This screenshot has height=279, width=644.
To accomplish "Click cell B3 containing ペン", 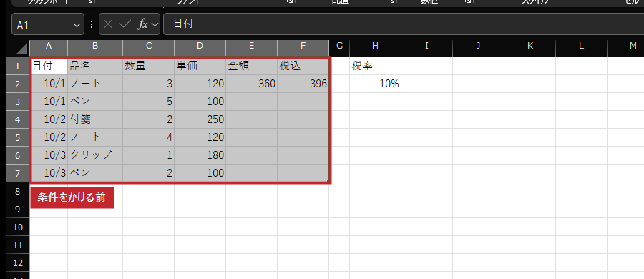I will pos(95,102).
